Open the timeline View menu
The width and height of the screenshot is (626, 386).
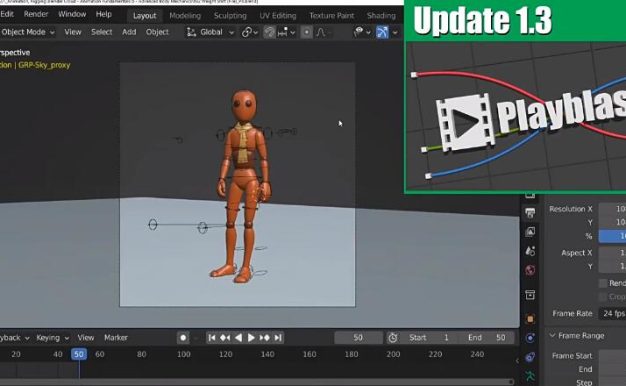point(85,338)
